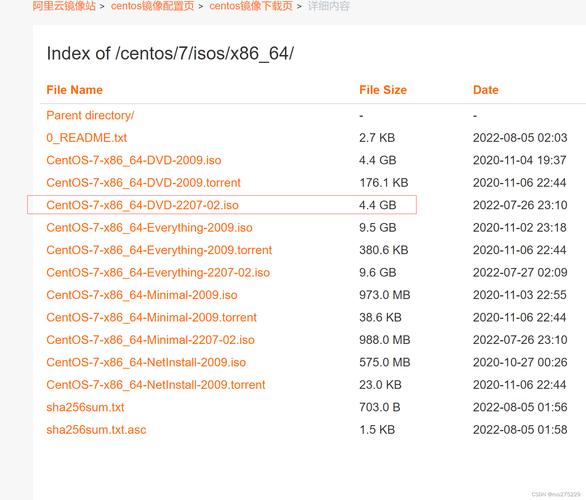Download CentOS-7-x86_64-DVD-2009.iso
The height and width of the screenshot is (500, 586).
pos(134,160)
